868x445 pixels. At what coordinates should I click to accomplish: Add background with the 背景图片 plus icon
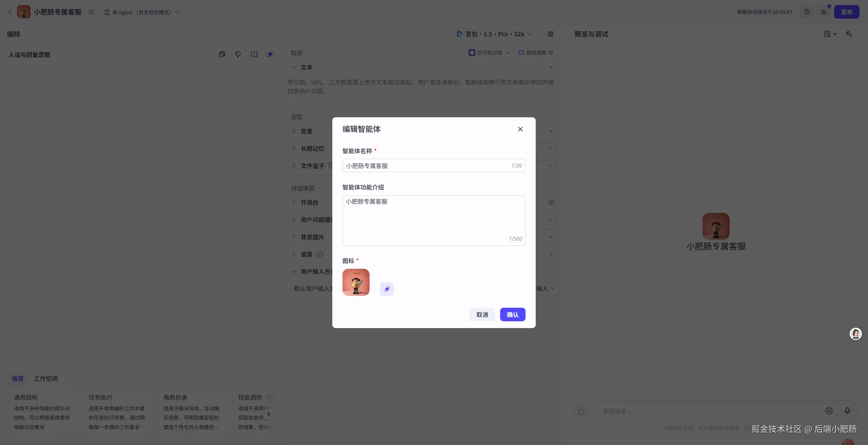click(551, 237)
